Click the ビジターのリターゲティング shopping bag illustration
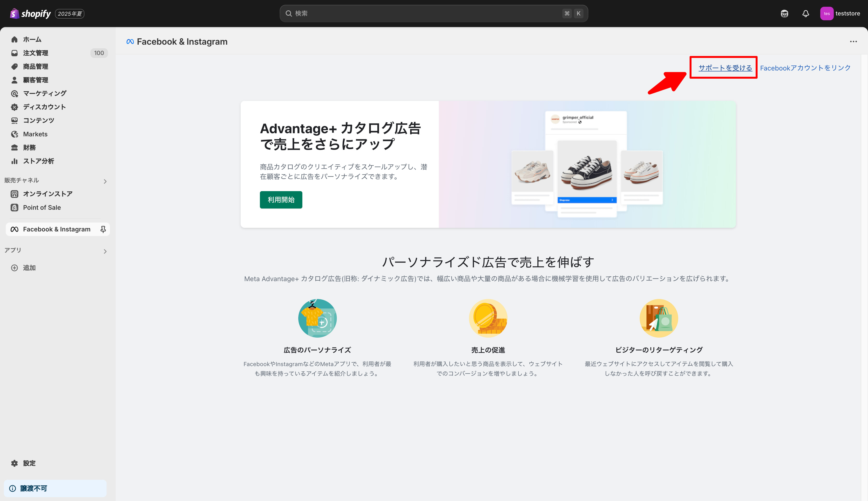Screen dimensions: 868x501 pos(659,318)
